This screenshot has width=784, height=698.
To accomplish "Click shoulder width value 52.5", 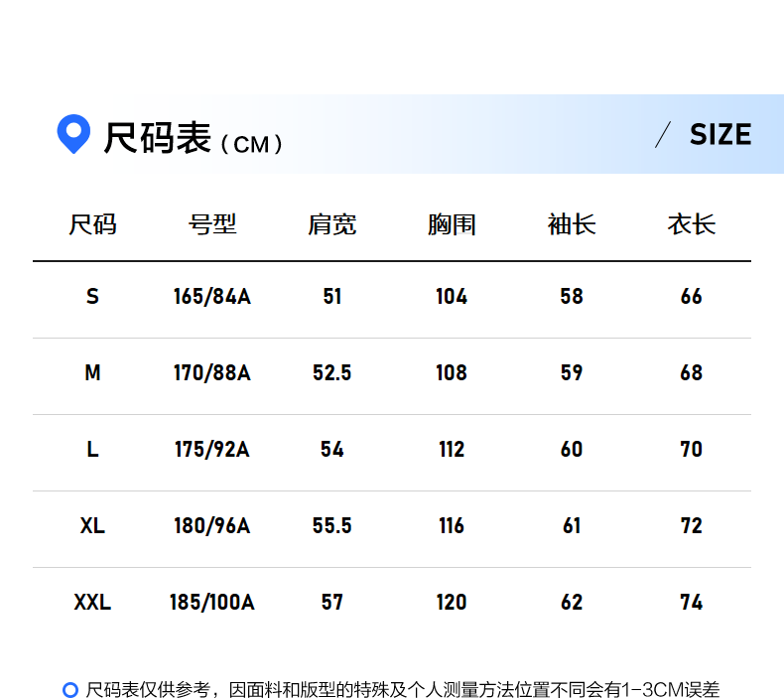I will click(x=332, y=372).
